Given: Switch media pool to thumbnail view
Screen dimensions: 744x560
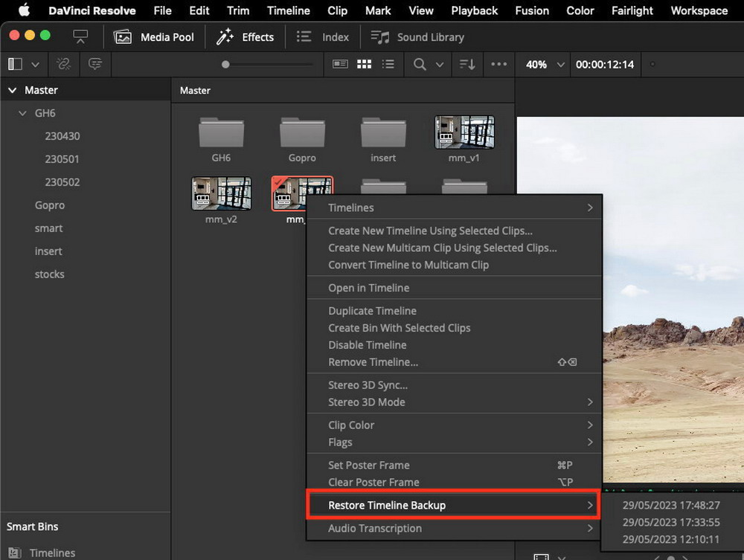Looking at the screenshot, I should (364, 64).
